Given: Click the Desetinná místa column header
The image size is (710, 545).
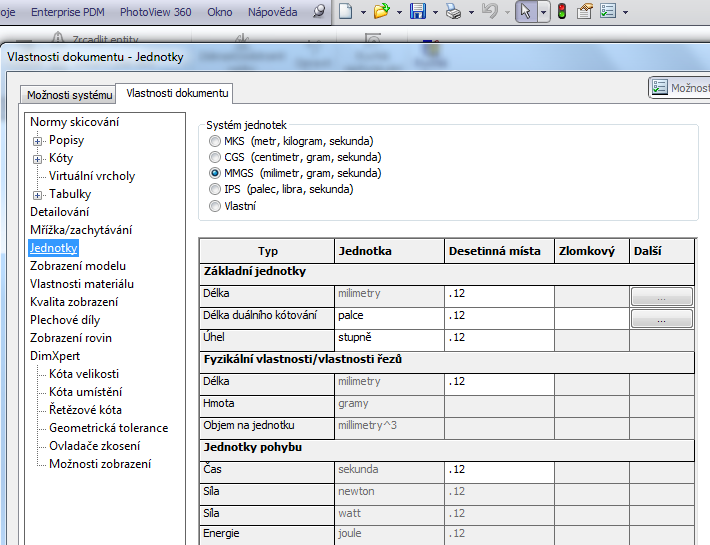Looking at the screenshot, I should click(499, 251).
